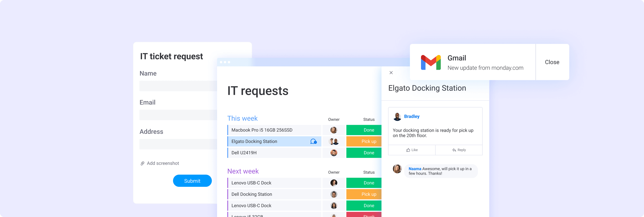The image size is (644, 217).
Task: Collapse the Next week group
Action: 243,171
